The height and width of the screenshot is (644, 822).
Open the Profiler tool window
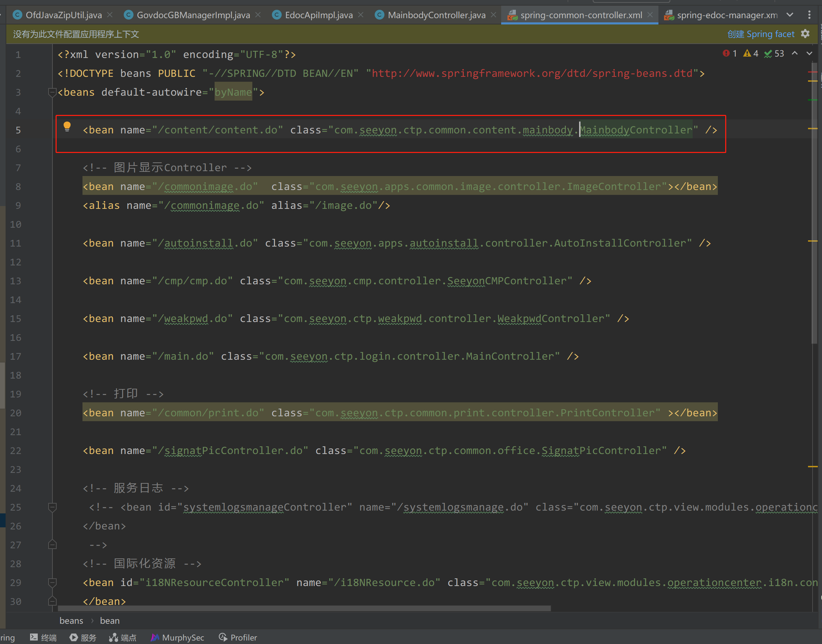(x=238, y=637)
